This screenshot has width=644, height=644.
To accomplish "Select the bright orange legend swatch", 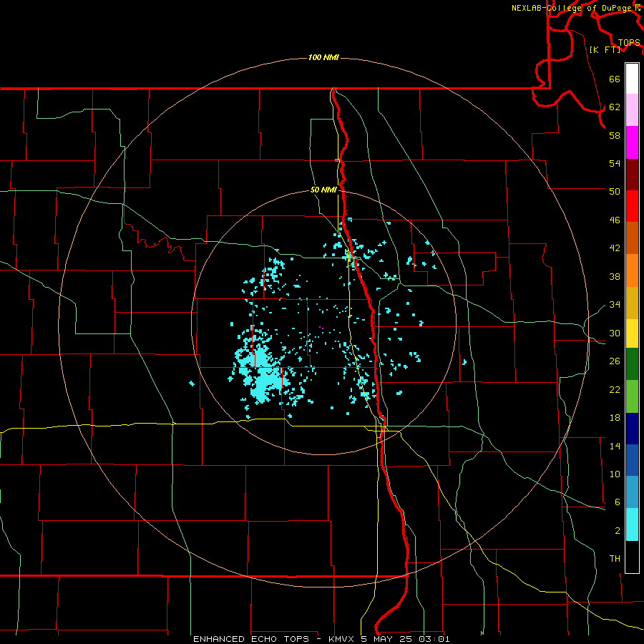I will point(632,270).
